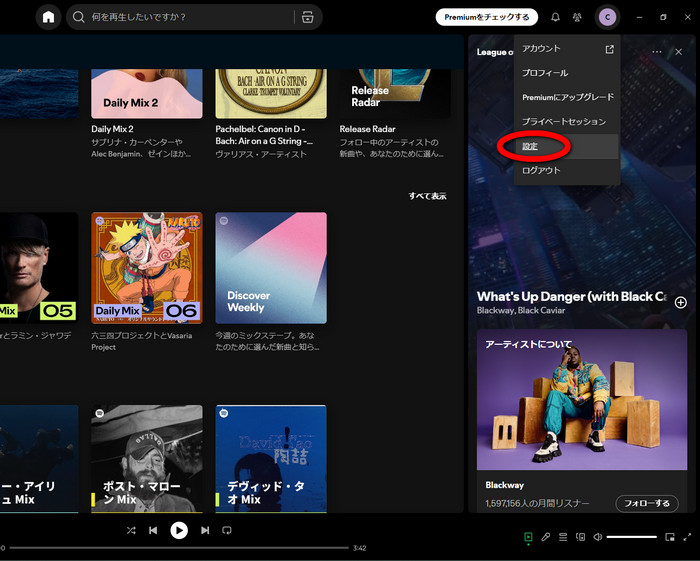Open 設定 in the profile menu

point(567,146)
